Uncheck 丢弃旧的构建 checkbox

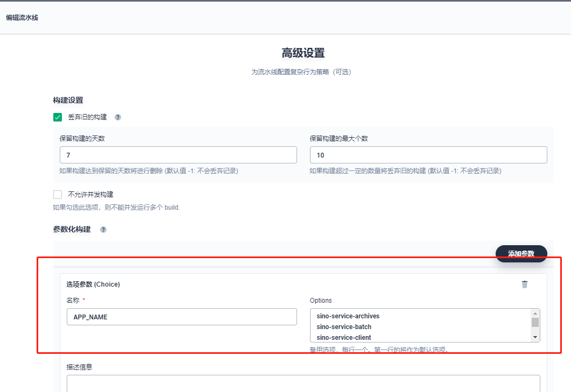[58, 117]
